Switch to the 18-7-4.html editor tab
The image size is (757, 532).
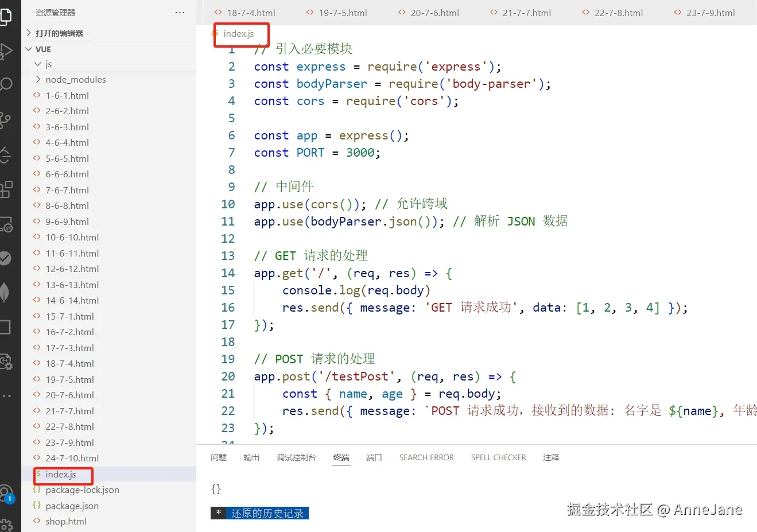(244, 13)
